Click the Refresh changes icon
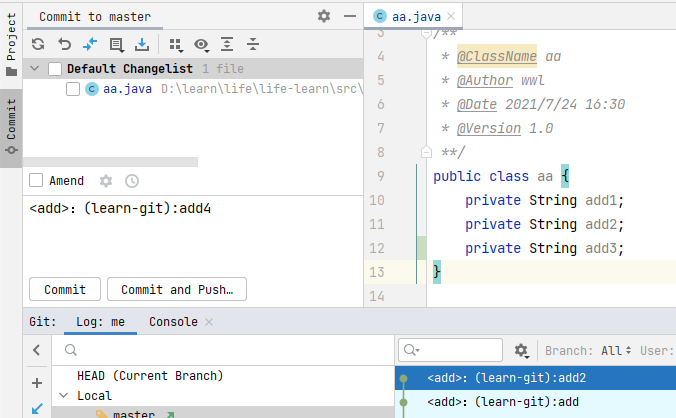Viewport: 676px width, 418px height. pyautogui.click(x=38, y=44)
